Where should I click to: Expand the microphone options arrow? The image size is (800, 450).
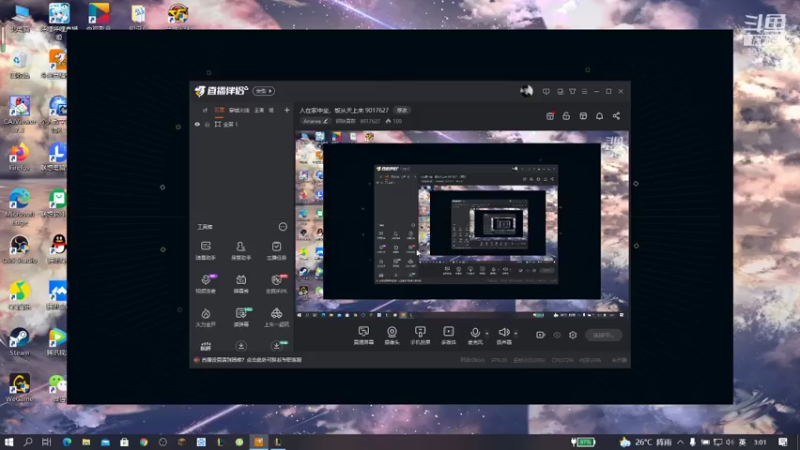coord(487,333)
